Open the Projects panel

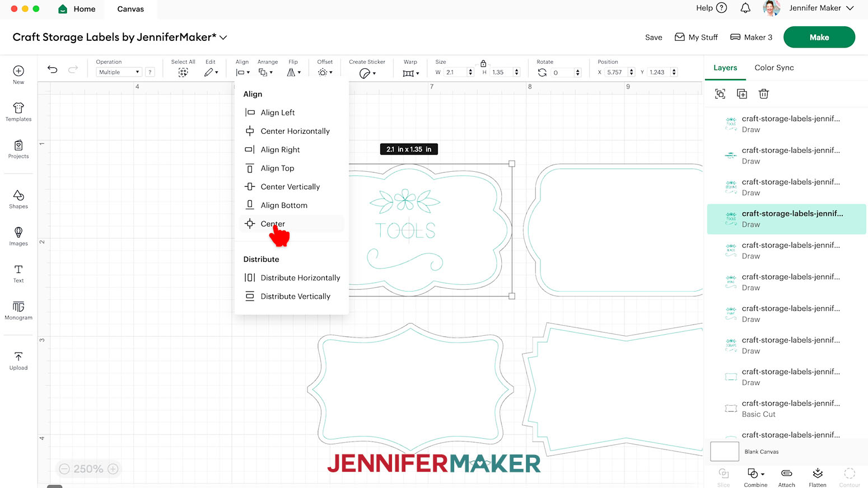tap(18, 149)
